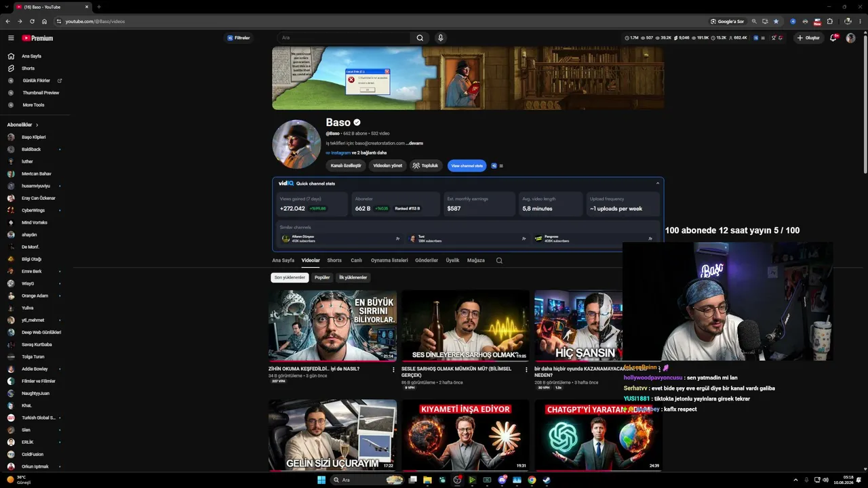
Task: Select the Son yüklenenler filter chip
Action: [290, 277]
